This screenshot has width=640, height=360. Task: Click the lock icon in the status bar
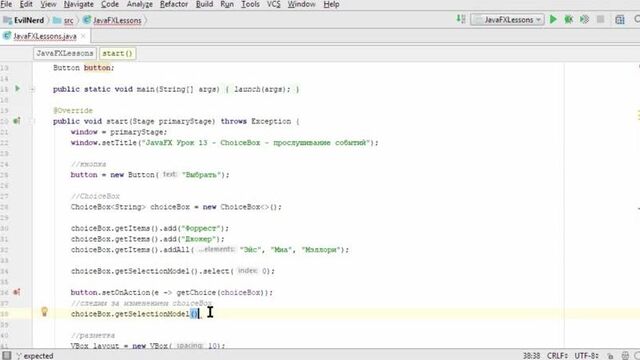tap(610, 356)
